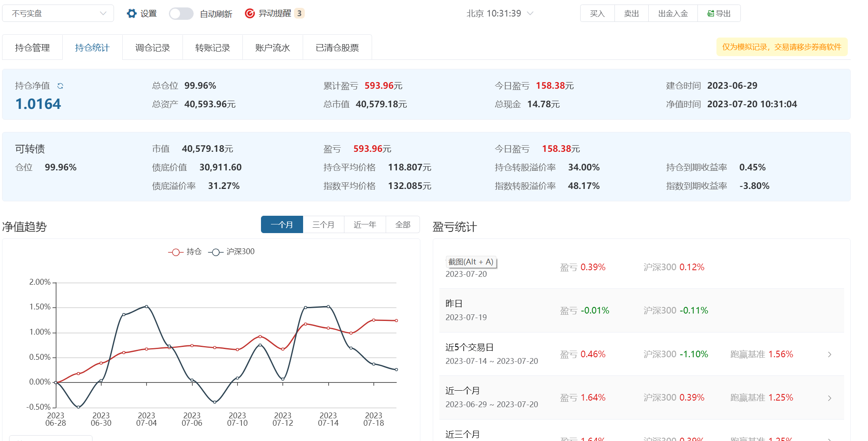Image resolution: width=868 pixels, height=441 pixels.
Task: Click the yellow 仅为模拟记录 notice
Action: [782, 47]
